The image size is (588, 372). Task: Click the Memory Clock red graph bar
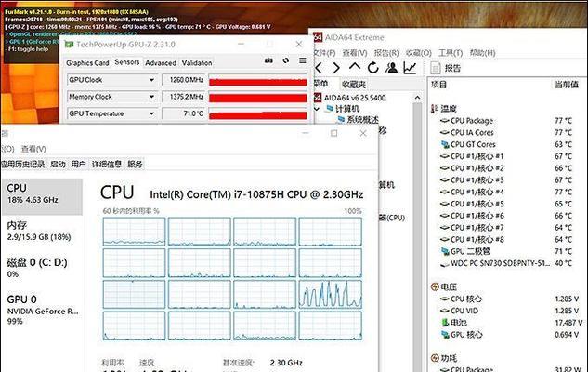click(258, 98)
